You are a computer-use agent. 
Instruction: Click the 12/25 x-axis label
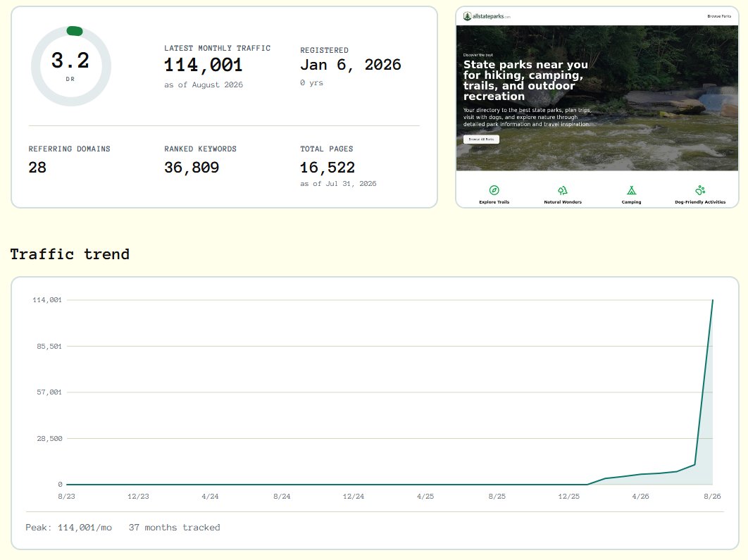pos(569,497)
